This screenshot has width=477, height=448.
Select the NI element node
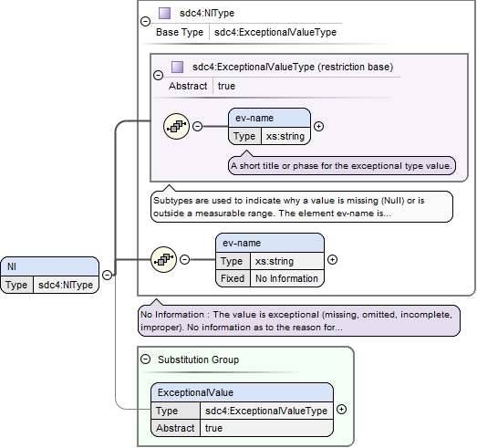(50, 276)
